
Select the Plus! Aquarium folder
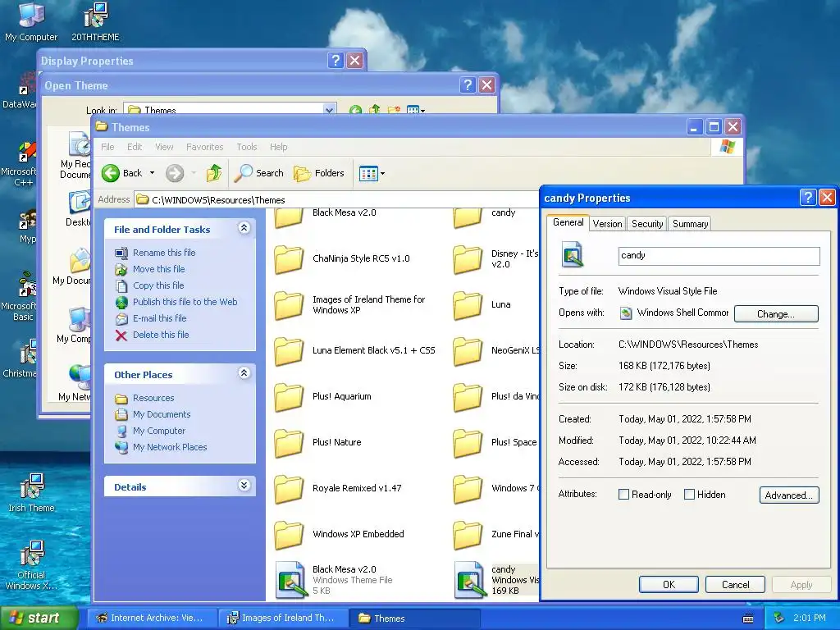pos(323,396)
